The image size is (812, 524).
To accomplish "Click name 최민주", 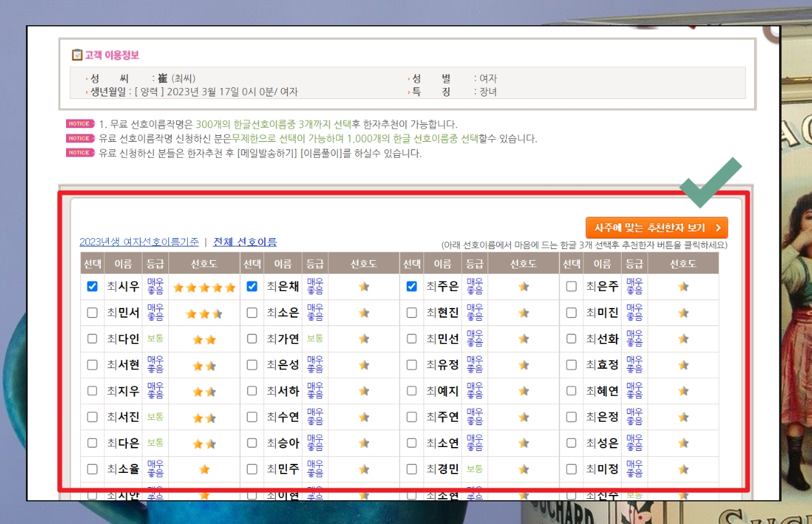I will (283, 469).
